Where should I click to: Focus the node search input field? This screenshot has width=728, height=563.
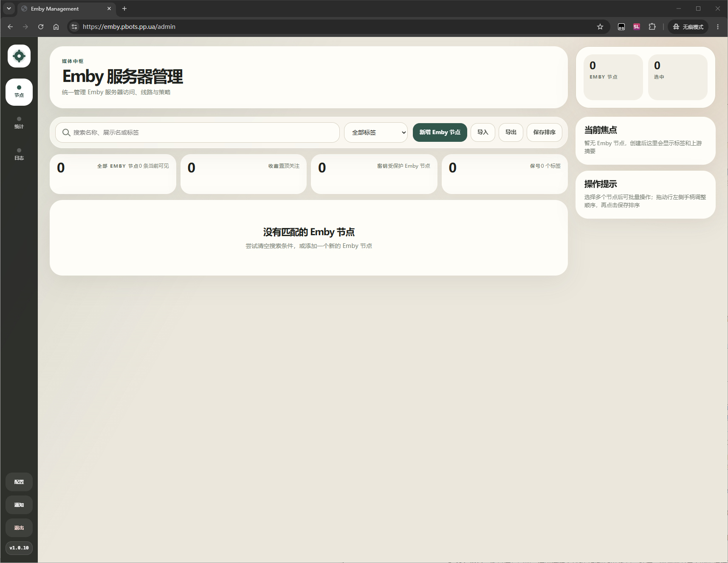point(198,132)
